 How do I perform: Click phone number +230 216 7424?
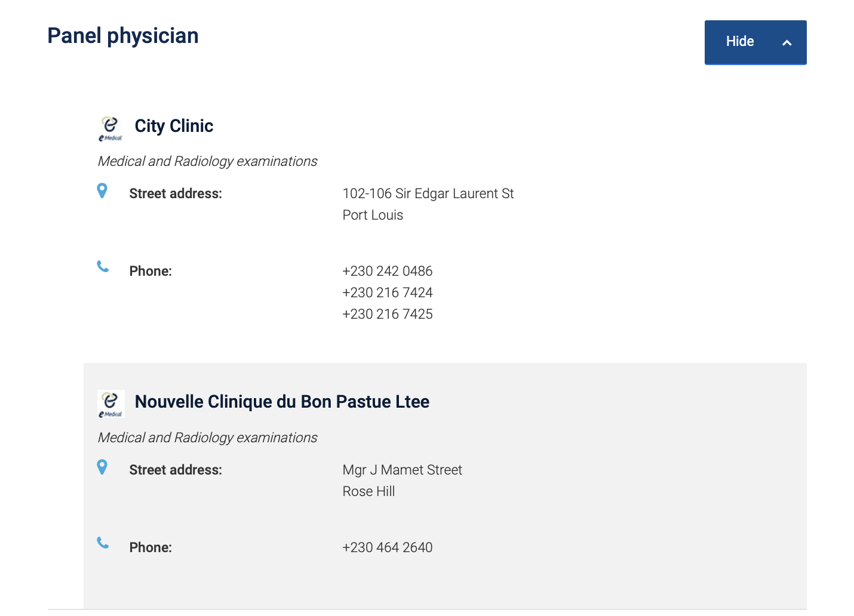pyautogui.click(x=387, y=292)
